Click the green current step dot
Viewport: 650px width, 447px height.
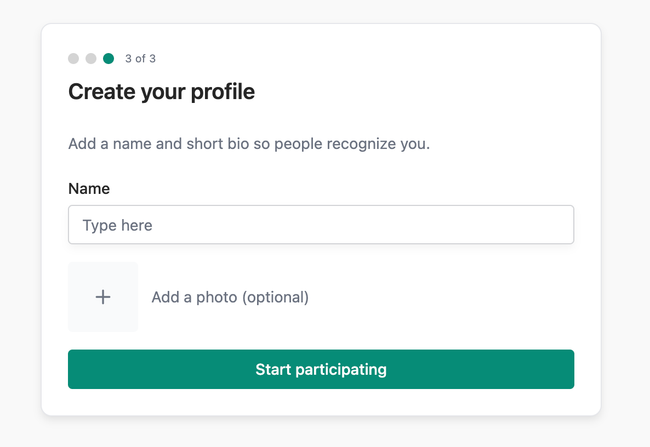(x=109, y=59)
